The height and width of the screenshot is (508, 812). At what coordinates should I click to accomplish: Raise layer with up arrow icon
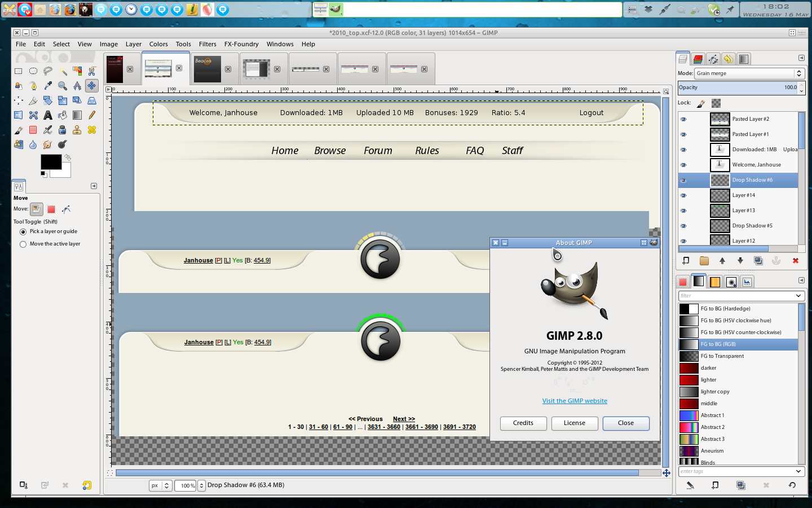(x=722, y=261)
